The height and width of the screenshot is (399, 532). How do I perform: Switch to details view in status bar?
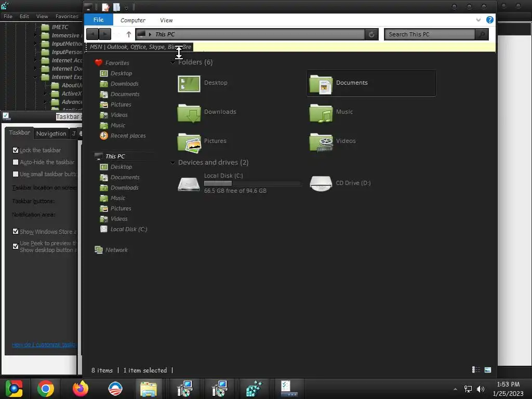476,370
